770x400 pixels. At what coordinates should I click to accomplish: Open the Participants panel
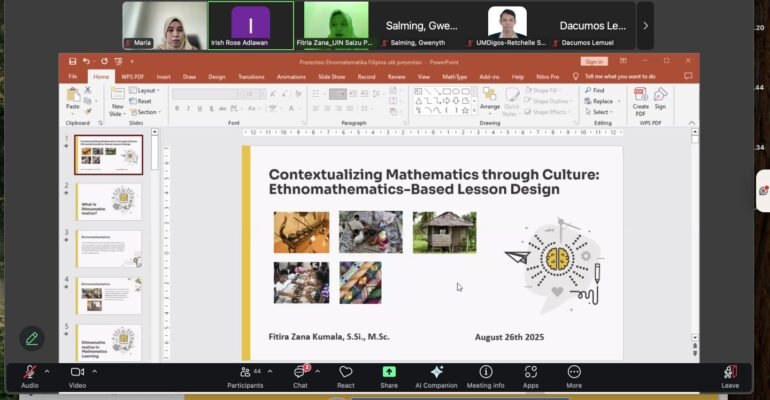click(x=244, y=373)
